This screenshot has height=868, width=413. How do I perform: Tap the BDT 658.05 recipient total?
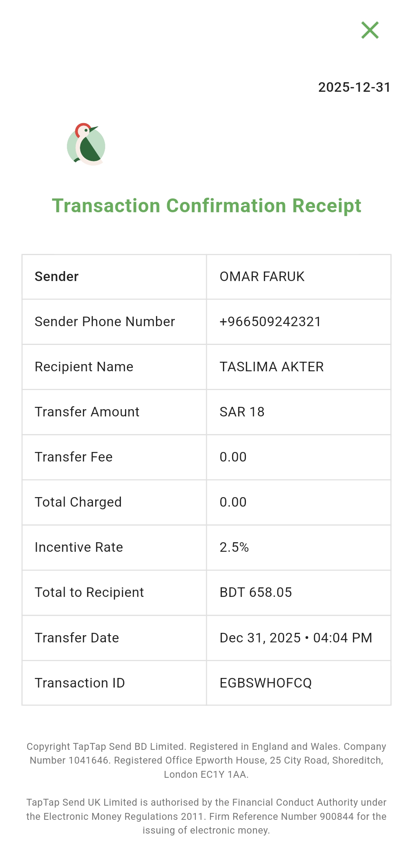click(256, 592)
